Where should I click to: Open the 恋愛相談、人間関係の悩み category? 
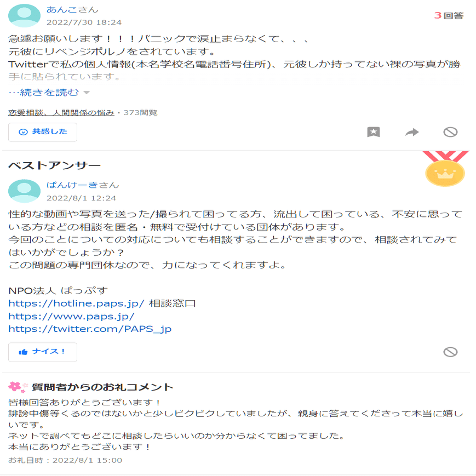(x=61, y=113)
